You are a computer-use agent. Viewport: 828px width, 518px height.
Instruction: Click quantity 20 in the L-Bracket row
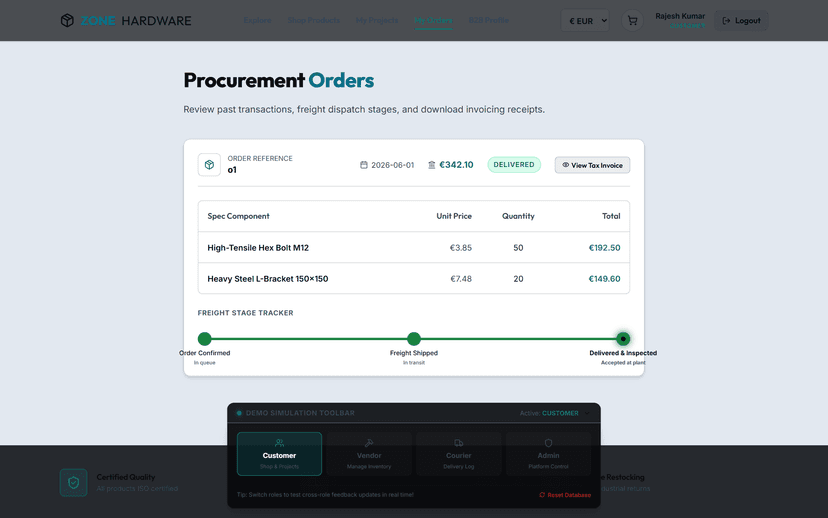pos(518,279)
